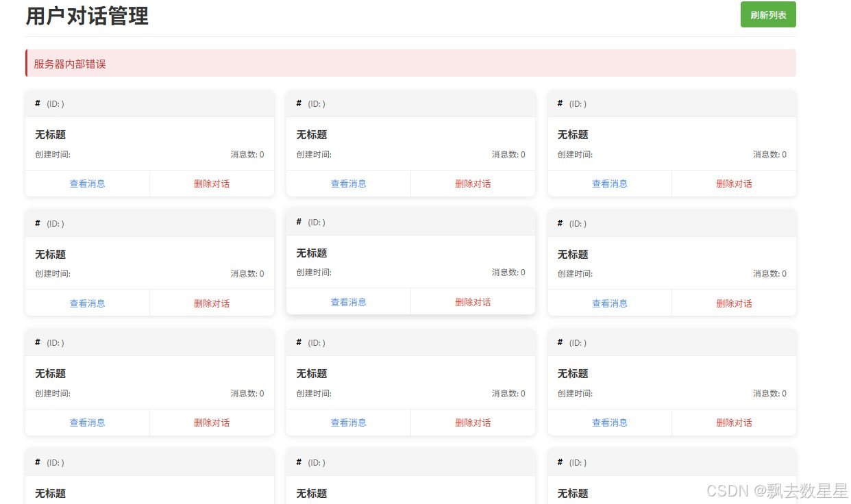Click 查看消息 in the third row's right card
The width and height of the screenshot is (851, 504).
610,423
